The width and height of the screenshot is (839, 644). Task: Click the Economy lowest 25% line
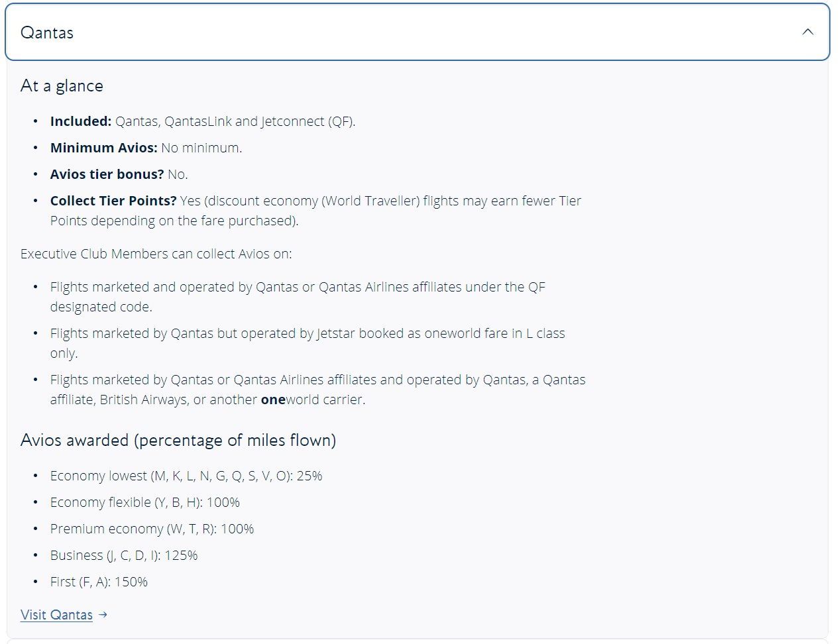[186, 476]
